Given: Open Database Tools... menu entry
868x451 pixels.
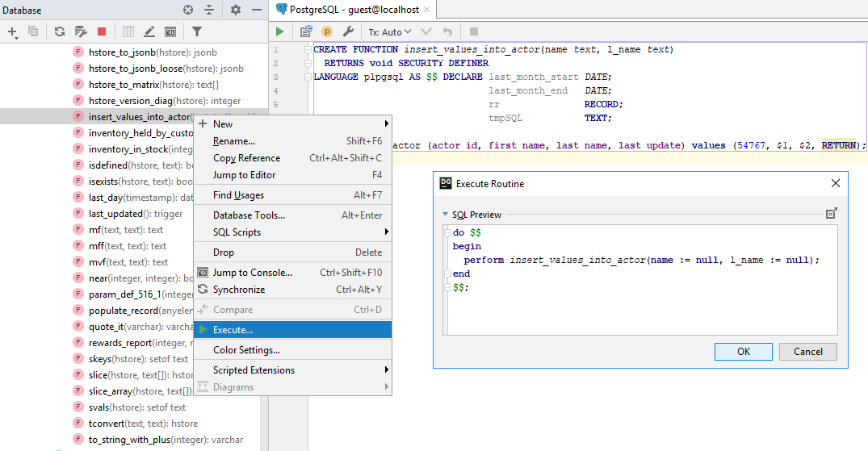Looking at the screenshot, I should click(292, 215).
